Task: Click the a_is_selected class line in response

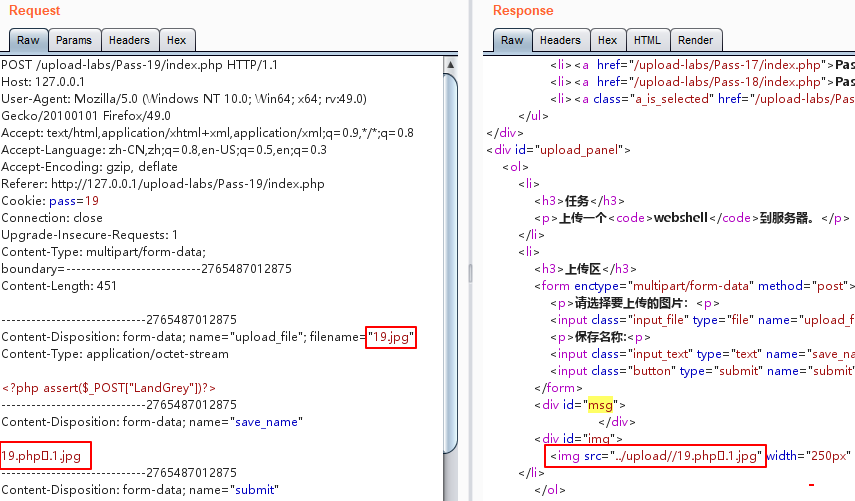Action: pos(702,99)
